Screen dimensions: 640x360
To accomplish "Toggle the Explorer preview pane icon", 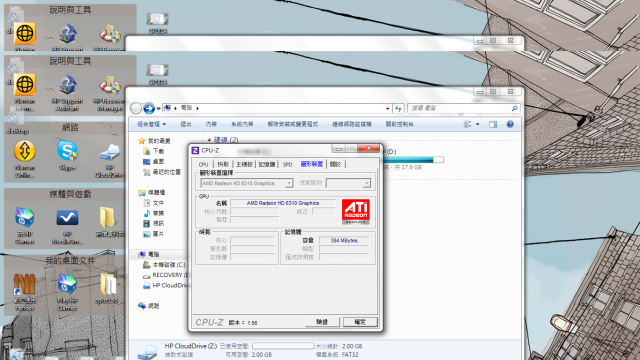I will 493,124.
